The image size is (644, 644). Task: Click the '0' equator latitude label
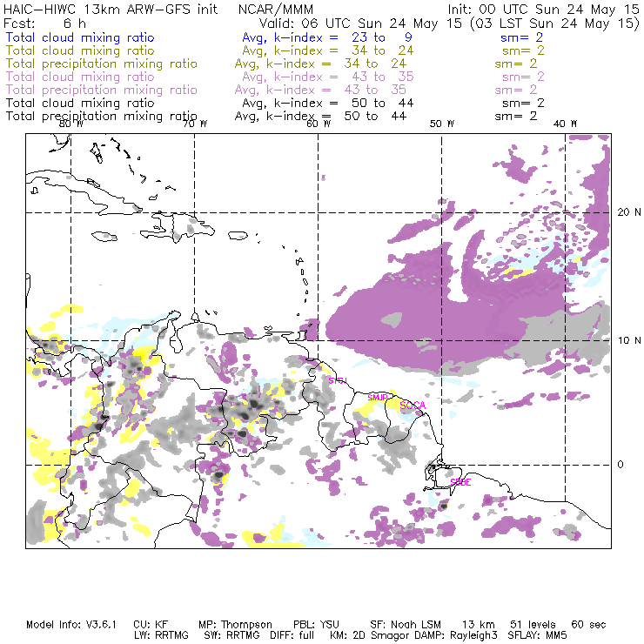(x=621, y=465)
